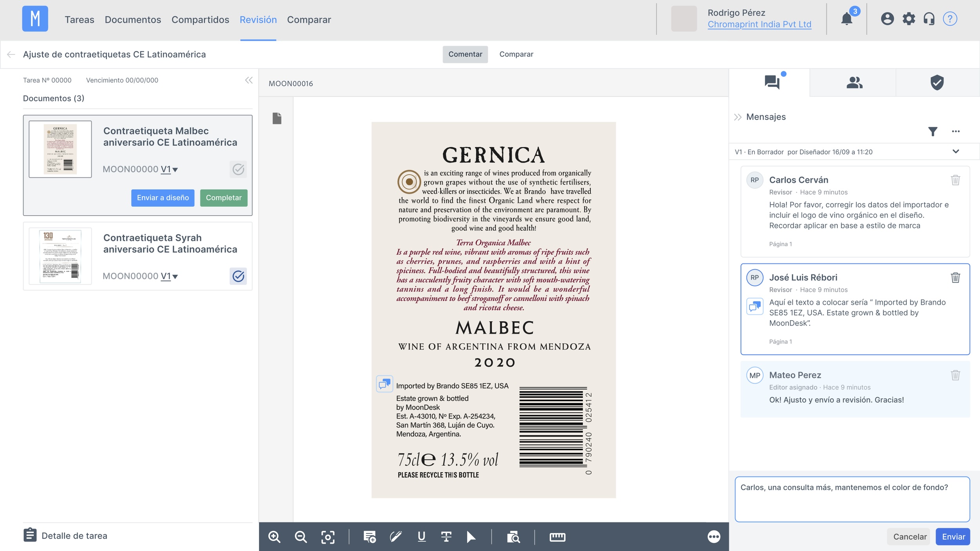
Task: Open the Tareas menu
Action: tap(79, 20)
